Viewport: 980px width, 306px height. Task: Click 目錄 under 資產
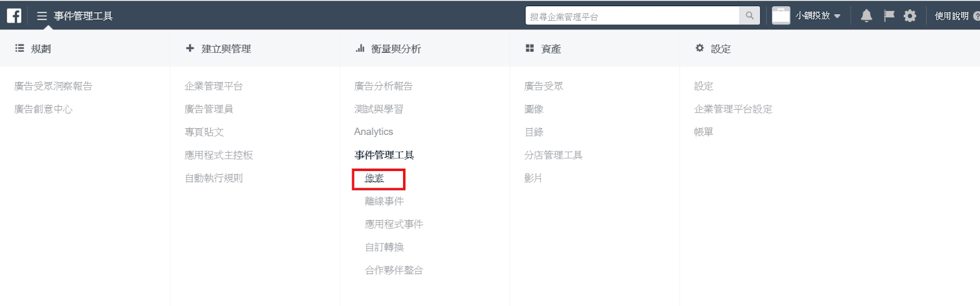[534, 132]
